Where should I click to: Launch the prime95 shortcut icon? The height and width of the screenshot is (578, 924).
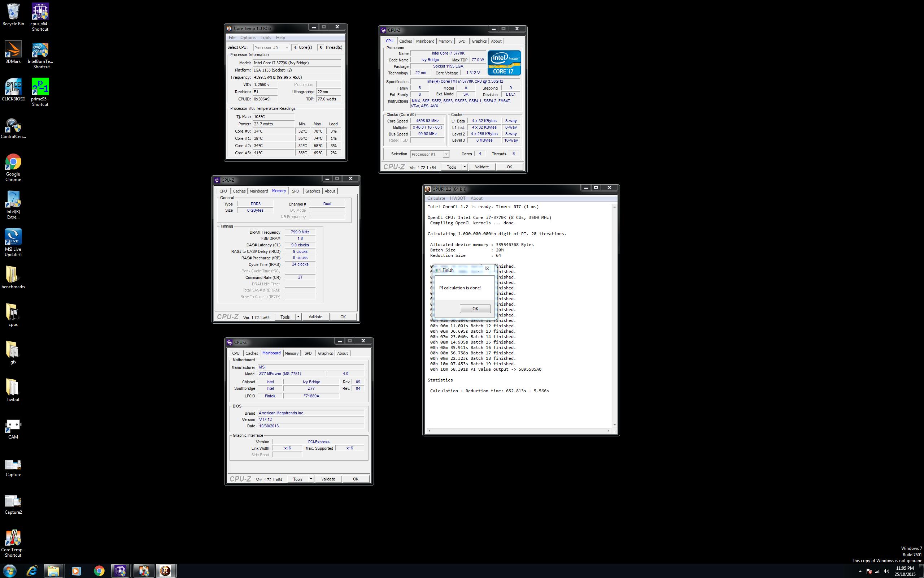click(x=40, y=92)
